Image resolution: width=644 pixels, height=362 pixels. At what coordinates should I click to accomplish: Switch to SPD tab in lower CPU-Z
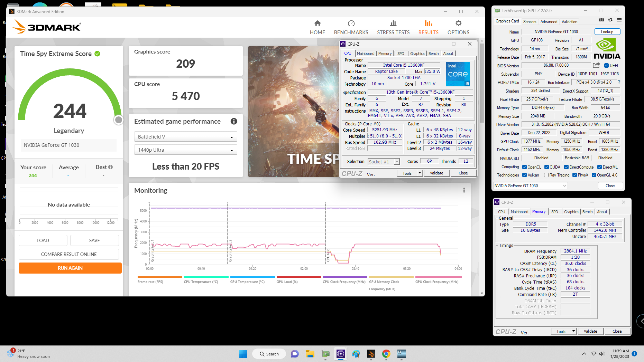[554, 212]
